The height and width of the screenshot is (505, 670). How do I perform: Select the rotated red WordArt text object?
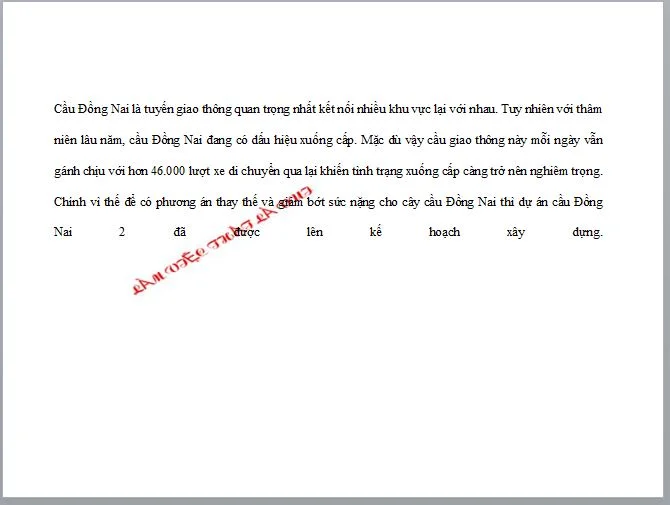(222, 241)
